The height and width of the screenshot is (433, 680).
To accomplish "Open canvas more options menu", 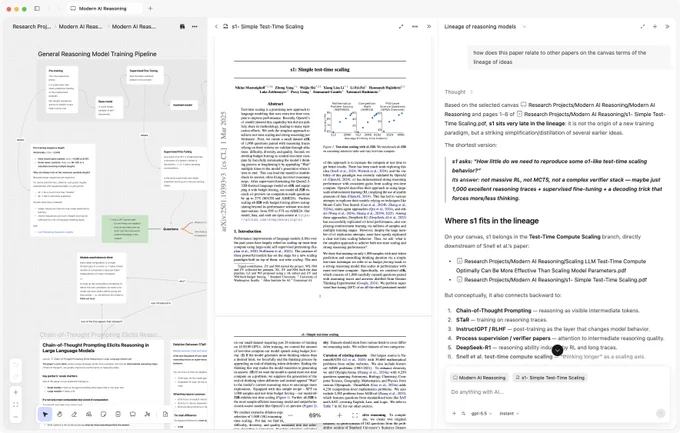I will coord(195,26).
